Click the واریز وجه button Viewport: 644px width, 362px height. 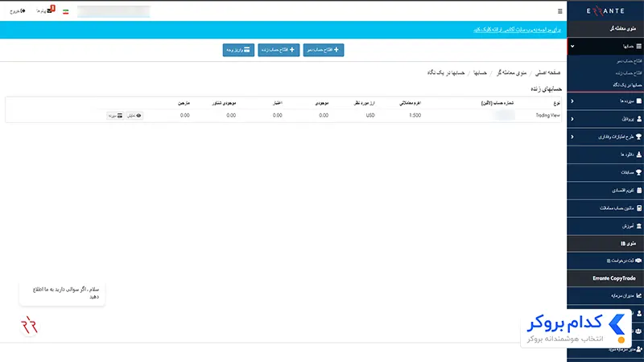[238, 50]
